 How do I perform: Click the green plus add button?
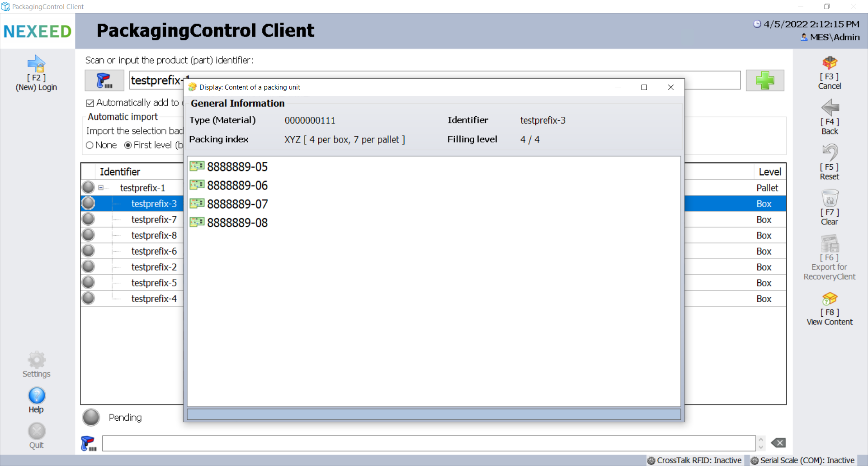coord(764,81)
